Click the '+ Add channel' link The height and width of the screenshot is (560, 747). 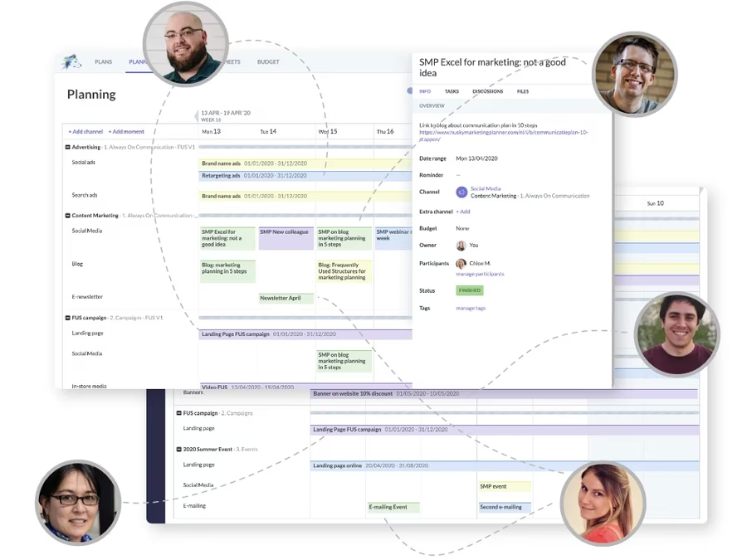point(85,131)
